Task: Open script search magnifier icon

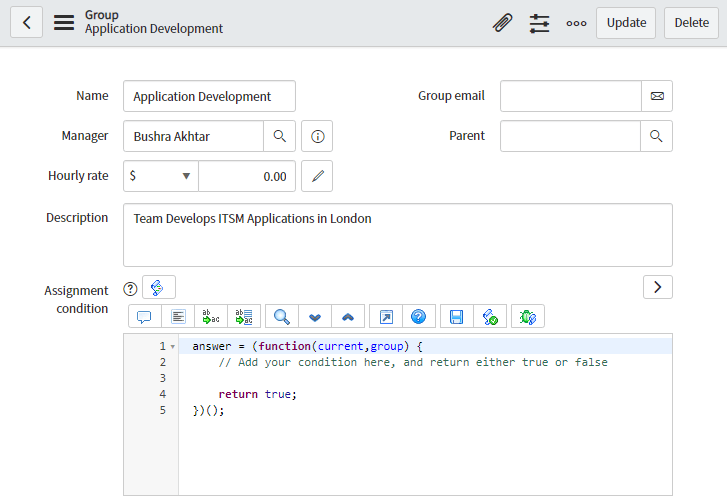Action: (282, 317)
